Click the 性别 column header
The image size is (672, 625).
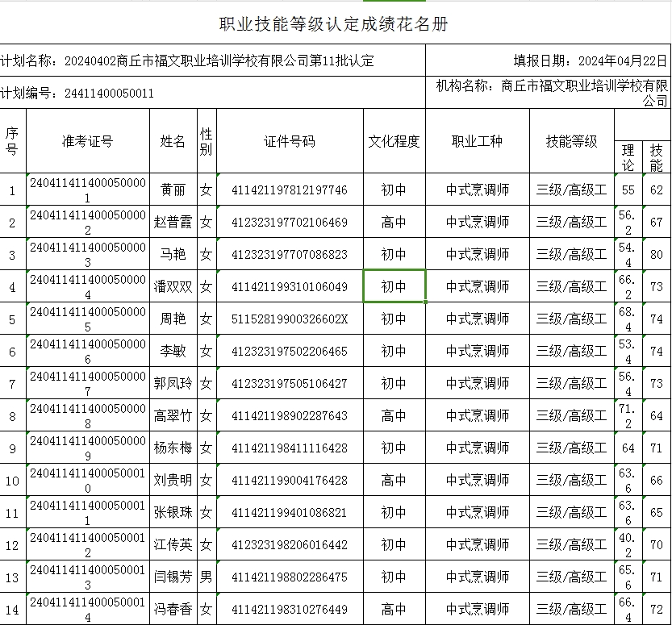207,141
